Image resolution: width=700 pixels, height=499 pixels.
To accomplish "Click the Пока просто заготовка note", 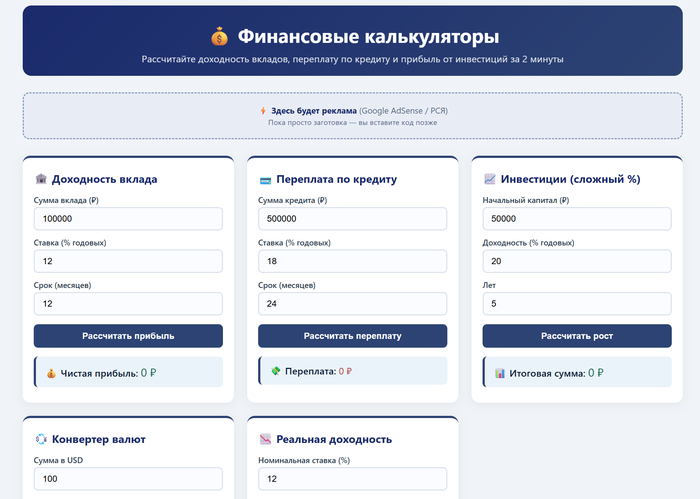I will click(x=353, y=122).
